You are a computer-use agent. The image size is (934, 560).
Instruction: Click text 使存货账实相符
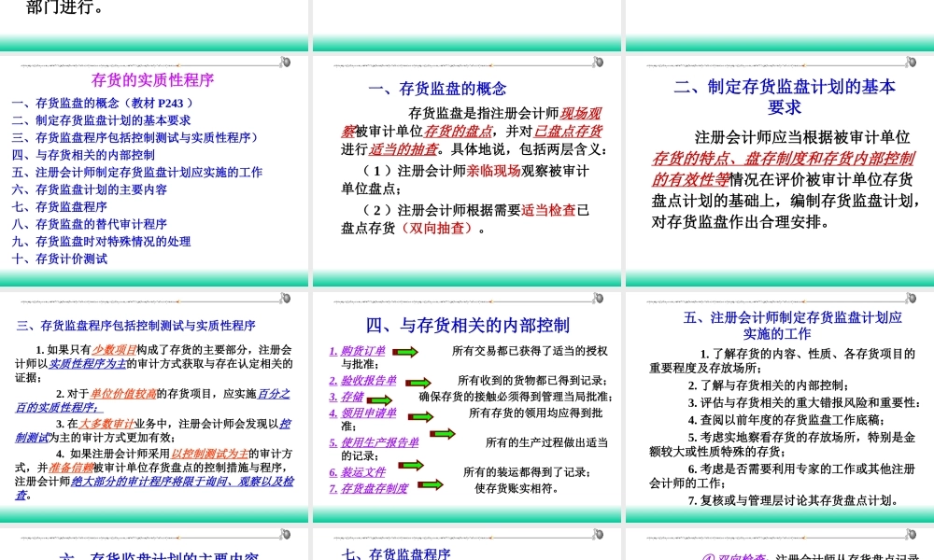[517, 488]
